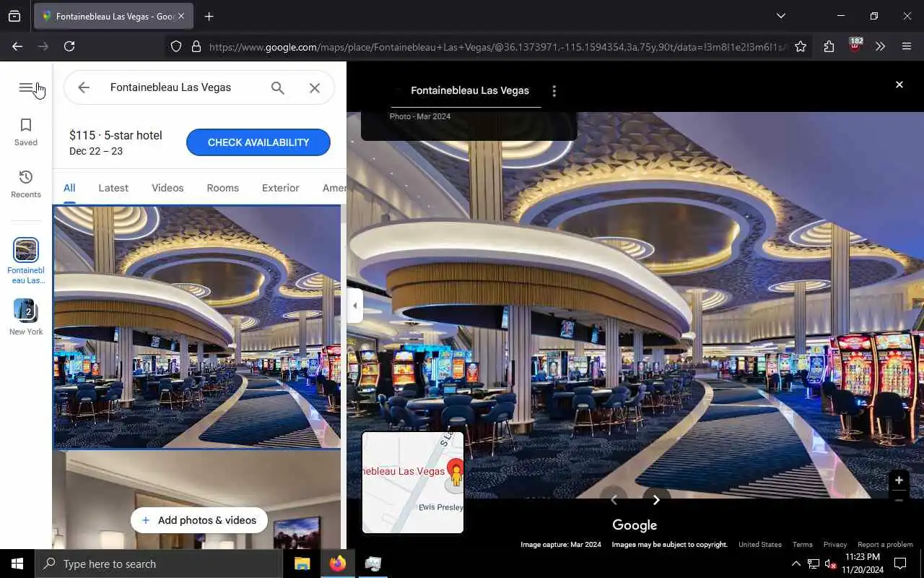Click the search magnifier icon
The image size is (924, 578).
coord(278,87)
